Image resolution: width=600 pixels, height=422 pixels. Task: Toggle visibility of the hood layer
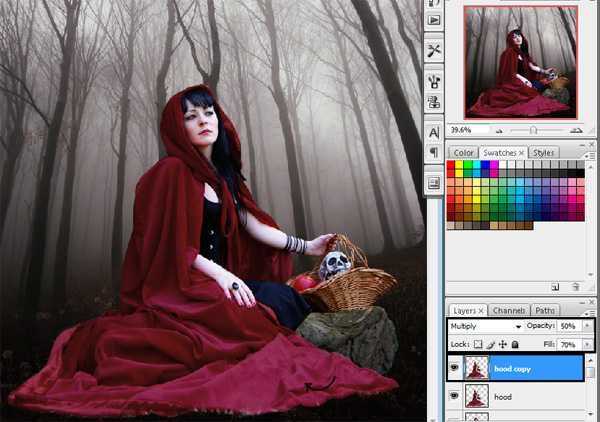tap(455, 397)
